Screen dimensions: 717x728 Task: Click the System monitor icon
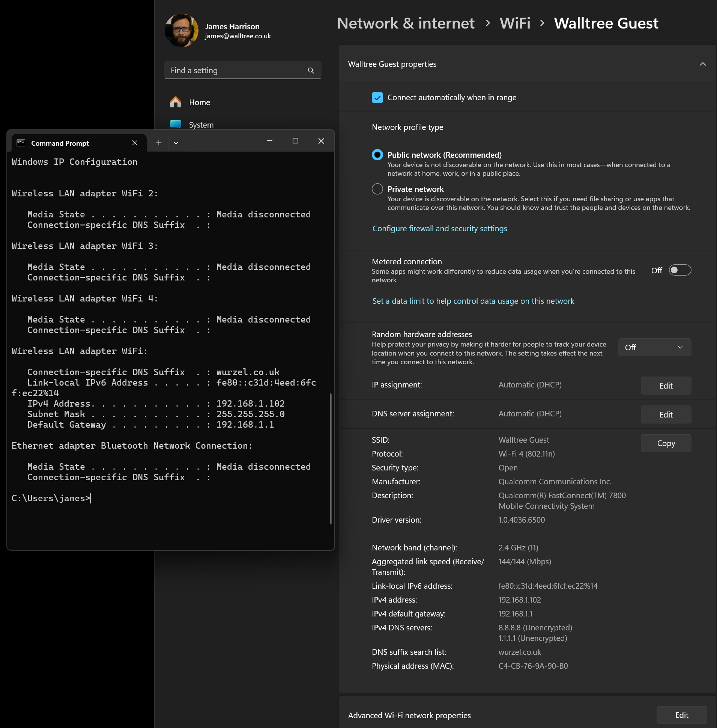pos(176,124)
